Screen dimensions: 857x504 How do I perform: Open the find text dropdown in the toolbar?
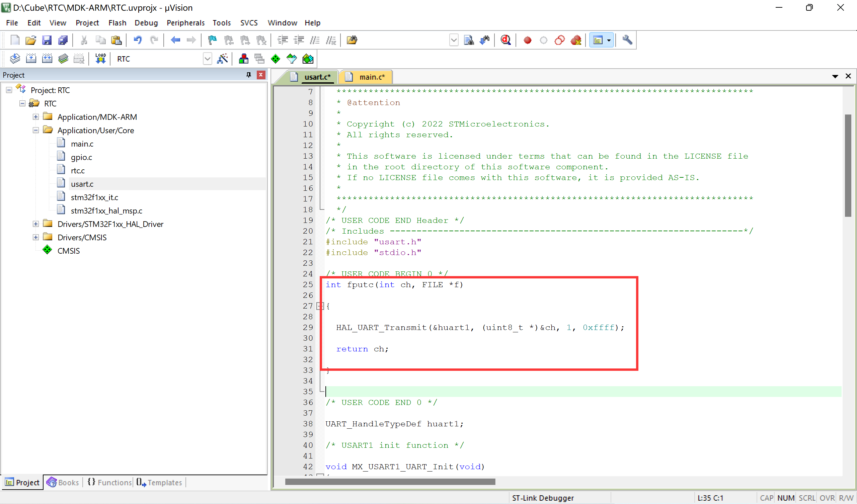[x=454, y=40]
